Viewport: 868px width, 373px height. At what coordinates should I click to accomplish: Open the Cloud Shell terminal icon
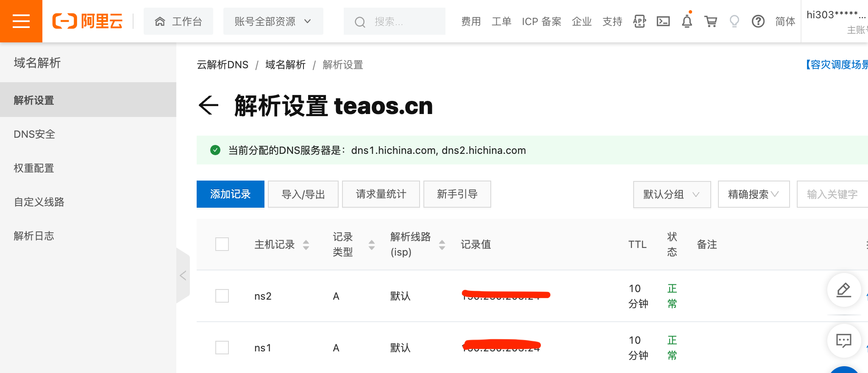tap(663, 21)
